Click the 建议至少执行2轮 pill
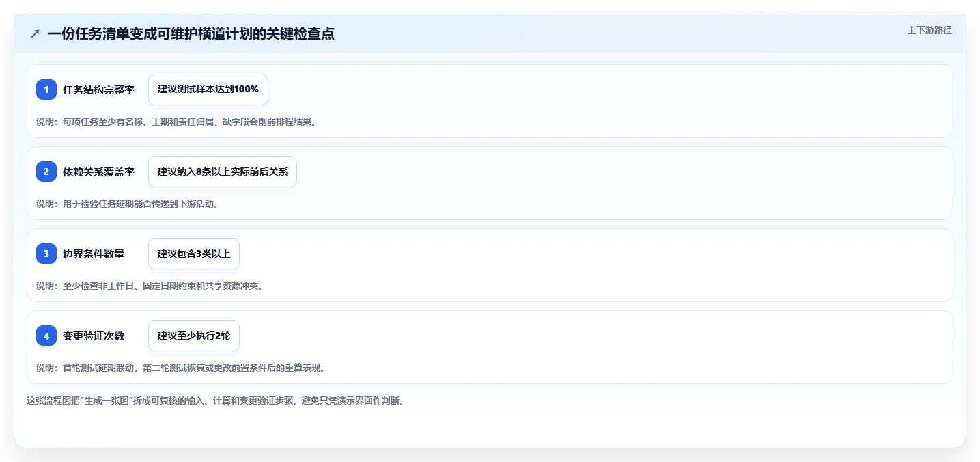The height and width of the screenshot is (462, 980). [194, 336]
